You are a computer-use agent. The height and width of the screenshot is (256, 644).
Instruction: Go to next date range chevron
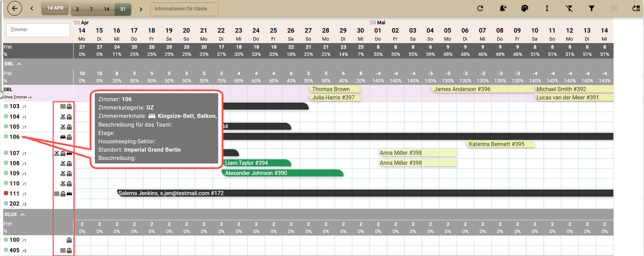[x=141, y=9]
